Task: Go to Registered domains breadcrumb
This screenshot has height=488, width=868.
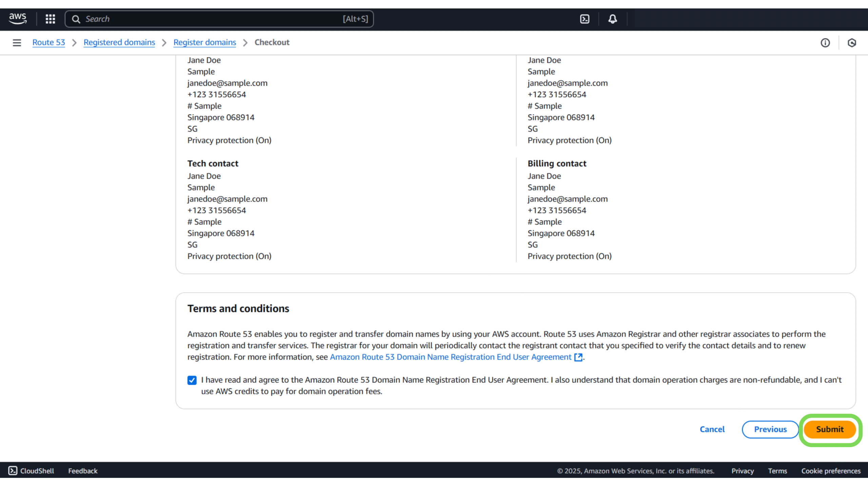Action: [x=119, y=42]
